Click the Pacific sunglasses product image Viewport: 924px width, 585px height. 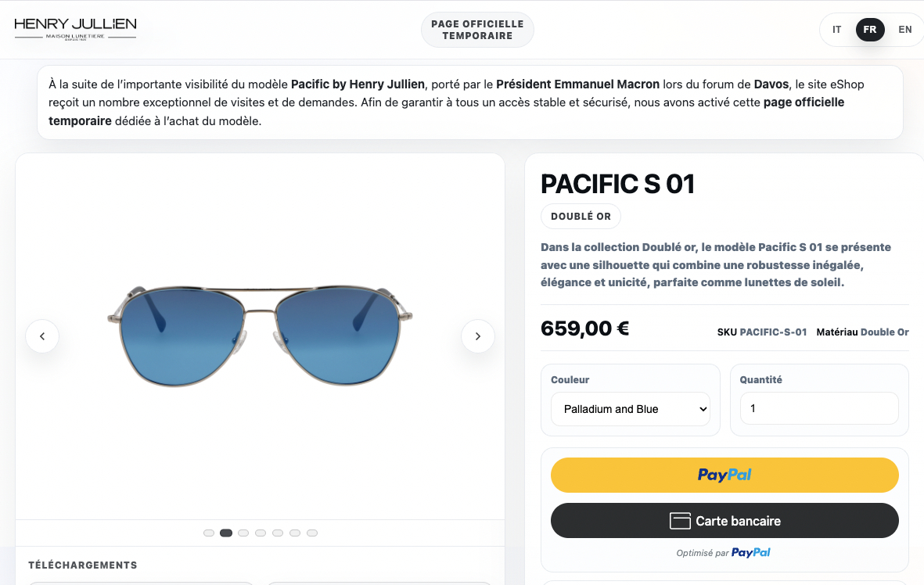click(x=260, y=336)
